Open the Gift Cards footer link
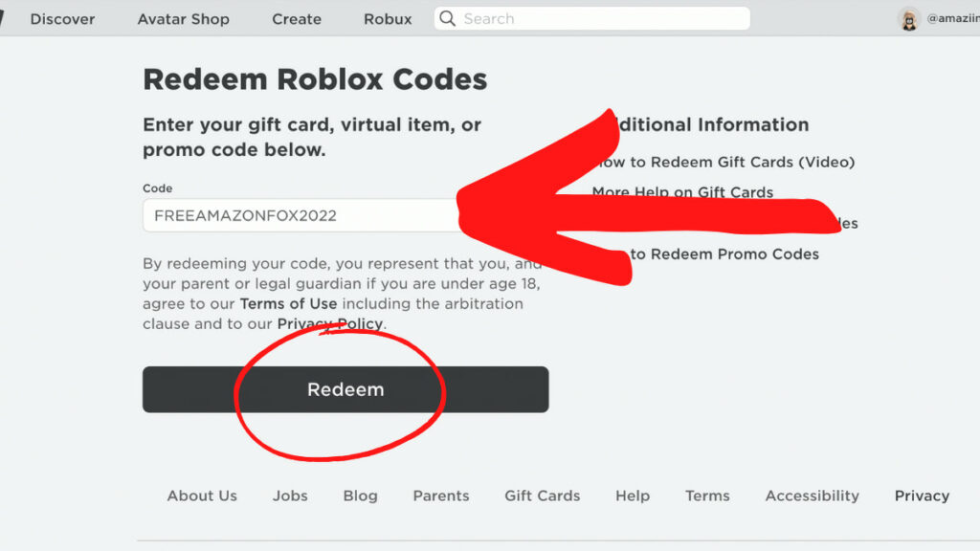The height and width of the screenshot is (551, 980). point(542,496)
